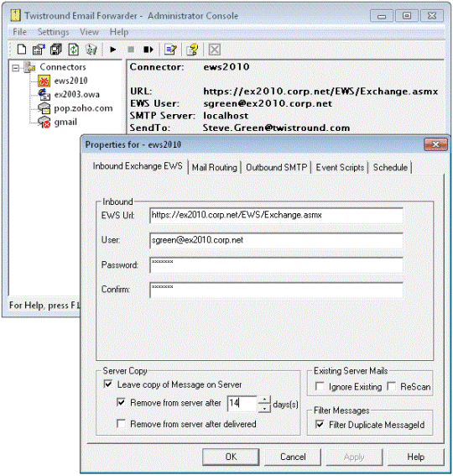Click the Confirm password field
This screenshot has width=453, height=476.
pyautogui.click(x=276, y=290)
